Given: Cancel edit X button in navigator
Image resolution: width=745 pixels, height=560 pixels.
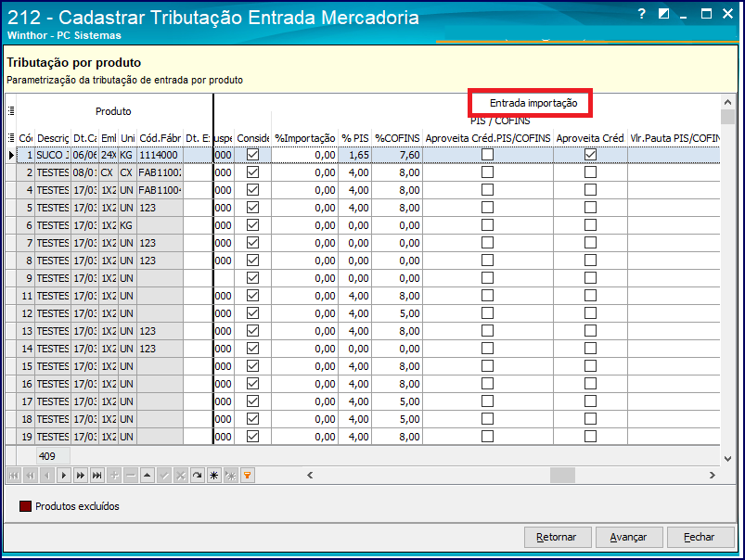Looking at the screenshot, I should pyautogui.click(x=181, y=476).
